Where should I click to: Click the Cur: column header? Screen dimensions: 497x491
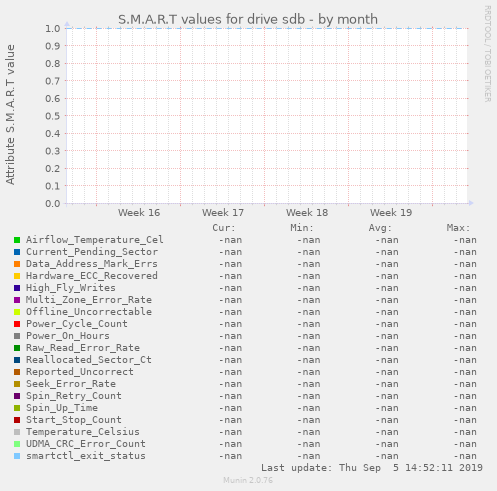[224, 228]
